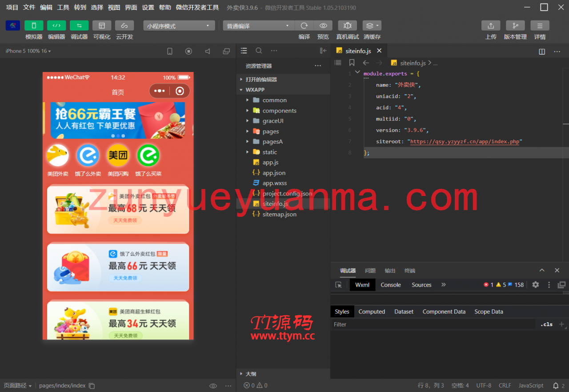Screen dimensions: 569x392
Task: Open the settings (设置) menu
Action: (x=148, y=8)
